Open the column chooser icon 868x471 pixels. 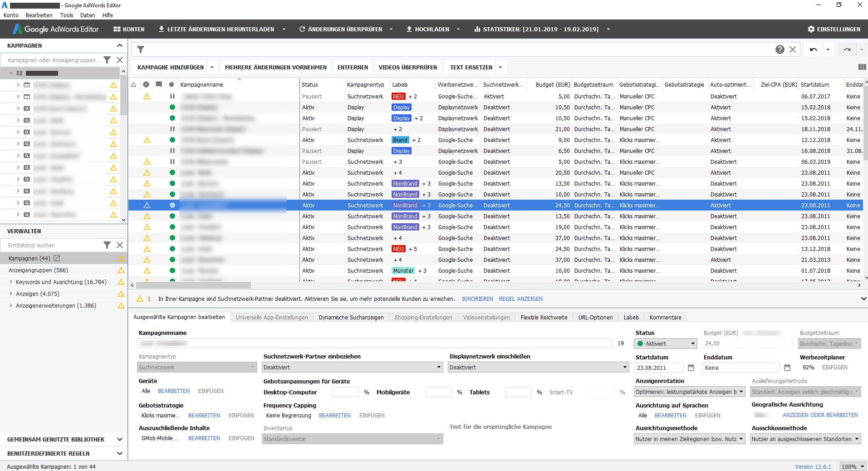coord(862,67)
